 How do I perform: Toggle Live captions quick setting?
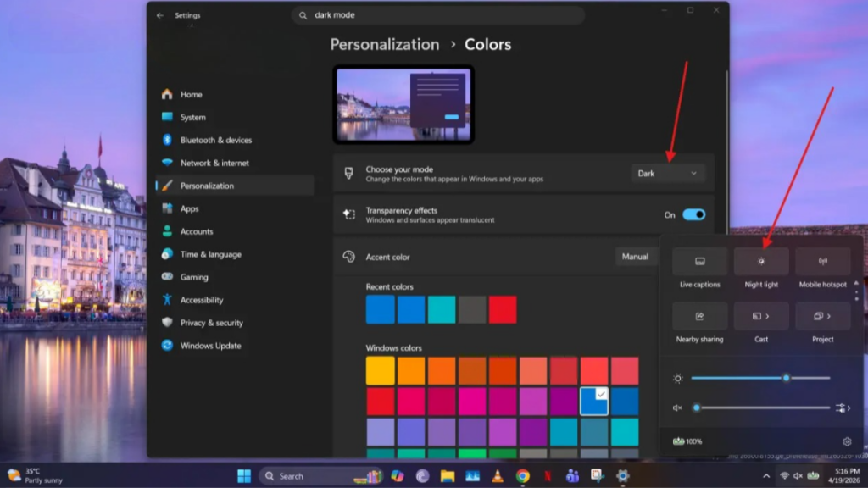click(x=699, y=261)
